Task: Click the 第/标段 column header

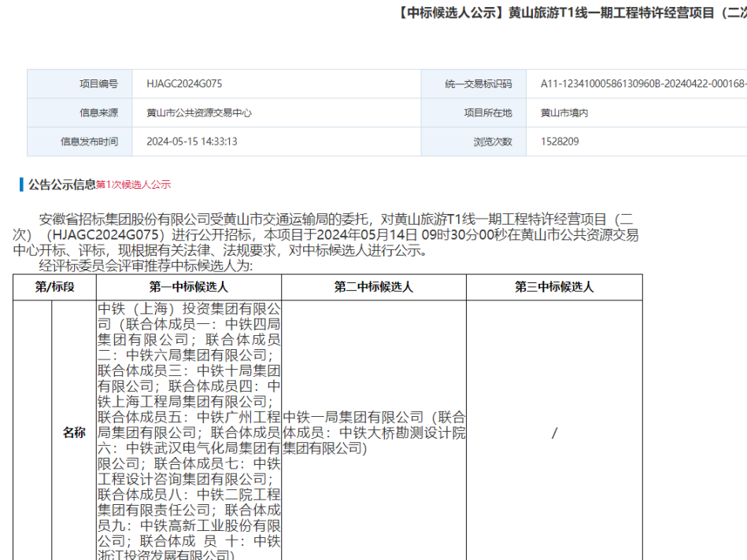Action: (x=55, y=286)
